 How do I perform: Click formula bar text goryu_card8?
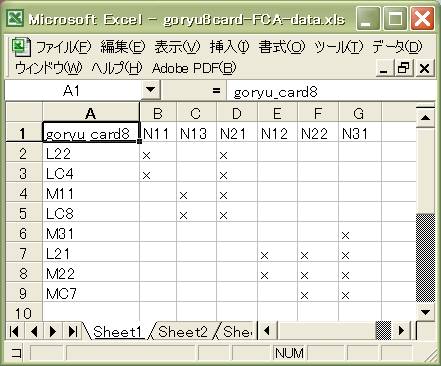tap(275, 92)
